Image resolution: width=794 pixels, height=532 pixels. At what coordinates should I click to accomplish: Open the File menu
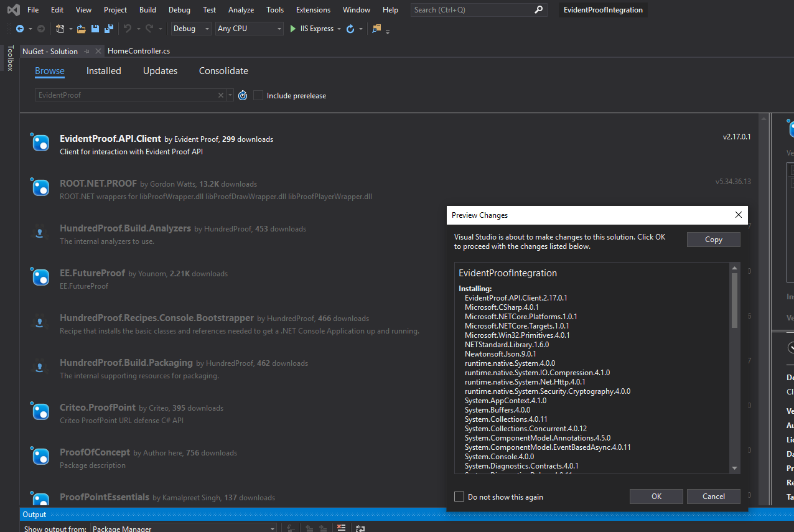tap(33, 9)
